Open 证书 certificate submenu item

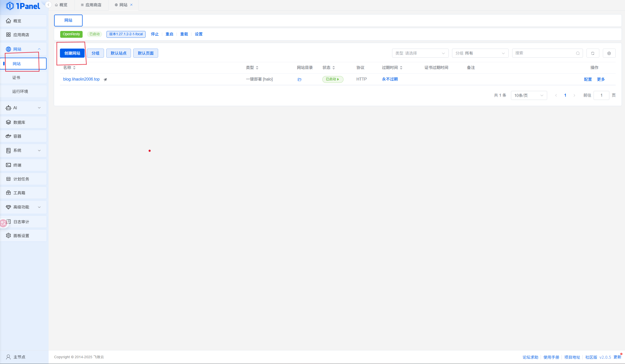click(x=16, y=78)
